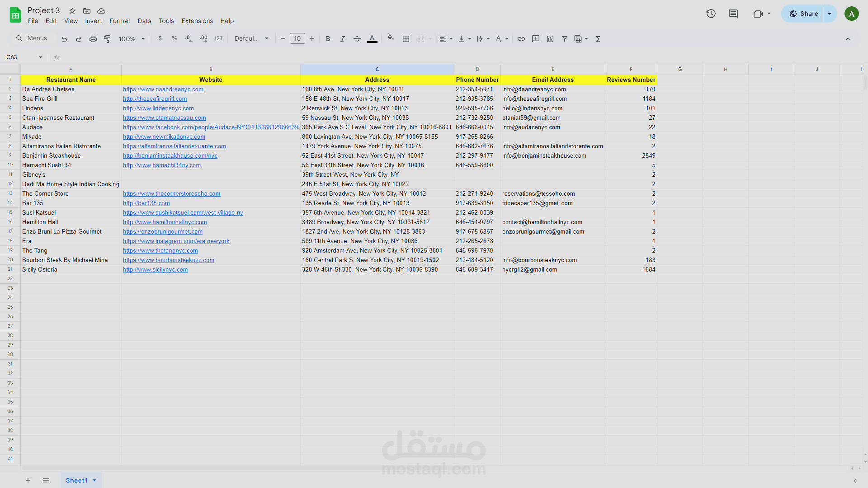Viewport: 868px width, 488px height.
Task: Click the print icon in toolbar
Action: pos(93,39)
